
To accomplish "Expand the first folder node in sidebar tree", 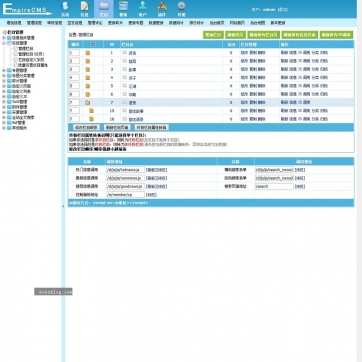I will point(4,38).
